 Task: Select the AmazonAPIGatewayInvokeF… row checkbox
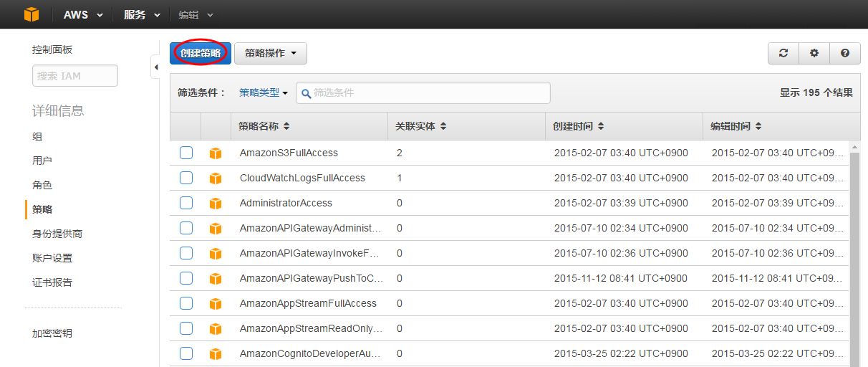point(186,253)
